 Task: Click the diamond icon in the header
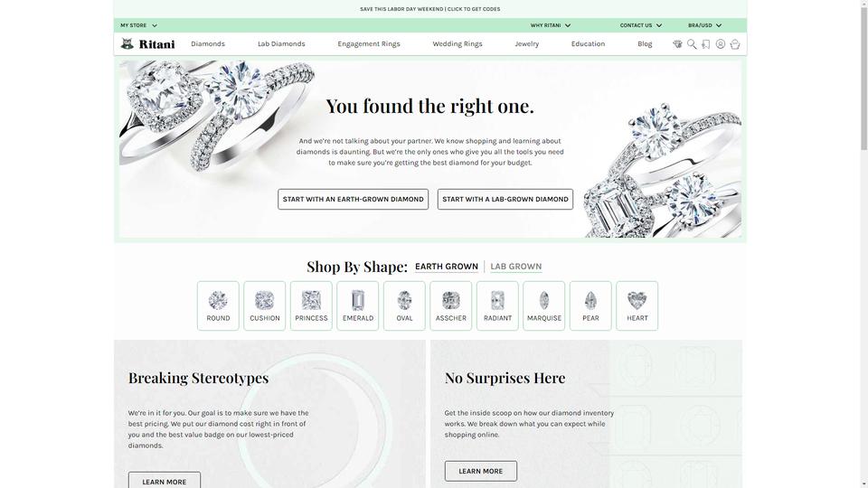click(x=677, y=44)
